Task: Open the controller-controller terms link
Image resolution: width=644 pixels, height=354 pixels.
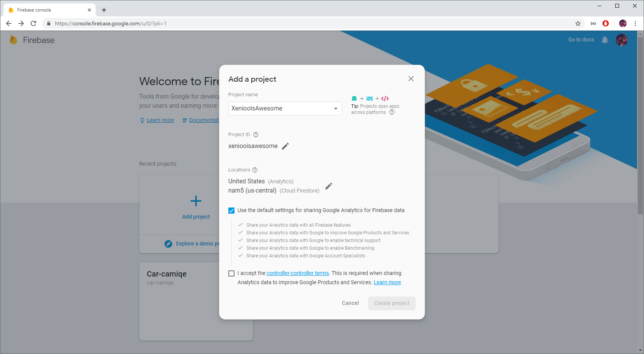Action: [298, 273]
